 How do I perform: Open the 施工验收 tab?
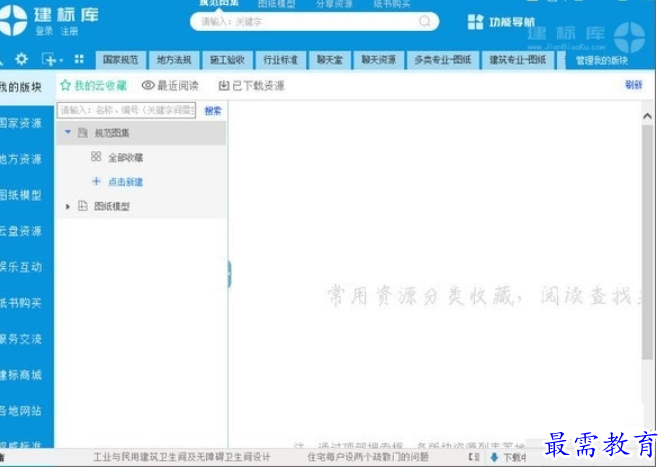coord(227,60)
